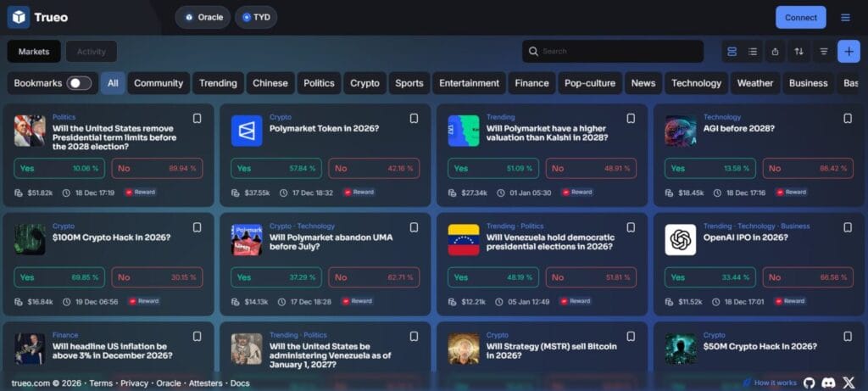The height and width of the screenshot is (391, 868).
Task: Filter by the Technology category chip
Action: [697, 83]
